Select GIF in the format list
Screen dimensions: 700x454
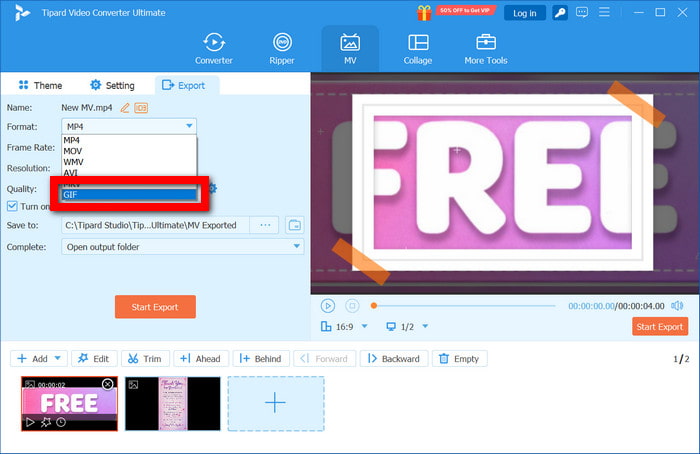[129, 195]
